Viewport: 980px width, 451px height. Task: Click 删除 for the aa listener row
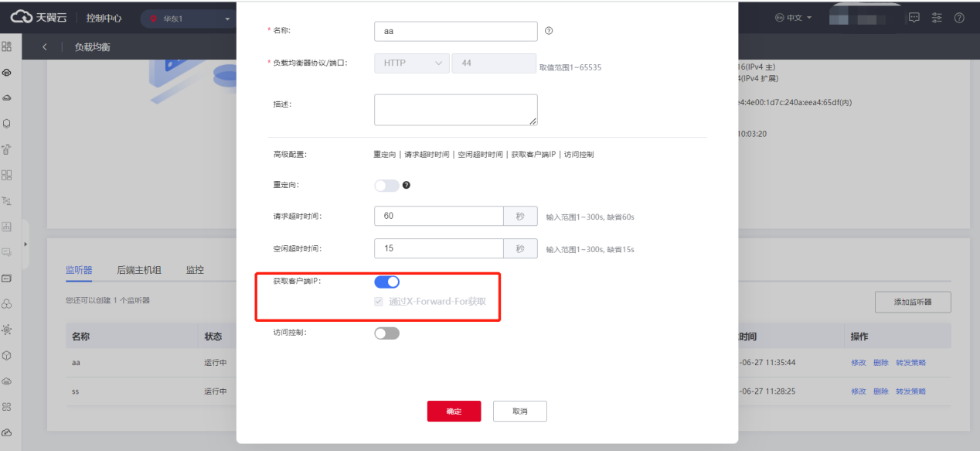pyautogui.click(x=881, y=362)
